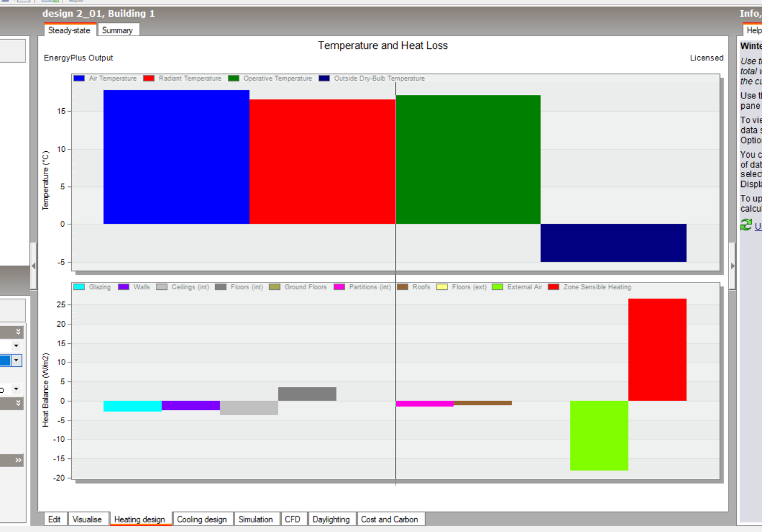The width and height of the screenshot is (762, 532).
Task: Click the Roofs legend swatch
Action: (x=403, y=287)
